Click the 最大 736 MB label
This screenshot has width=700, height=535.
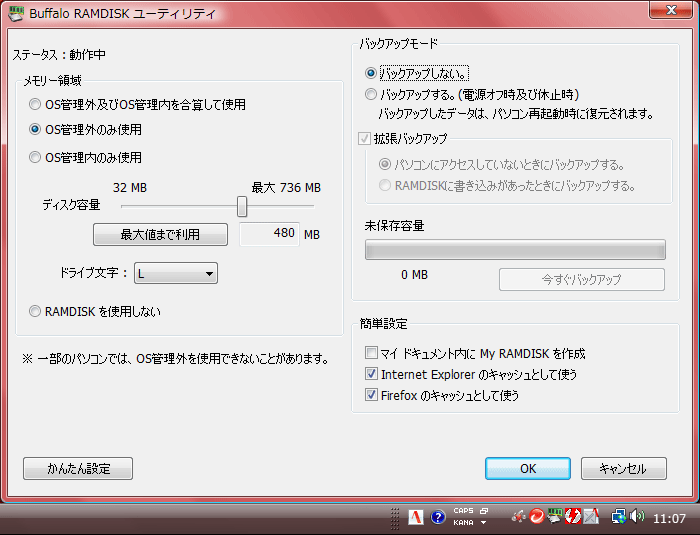click(x=286, y=188)
